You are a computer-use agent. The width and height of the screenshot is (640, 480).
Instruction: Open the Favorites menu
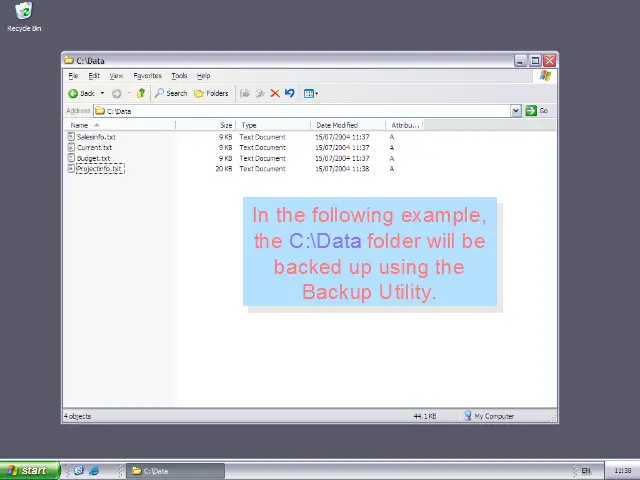[147, 76]
